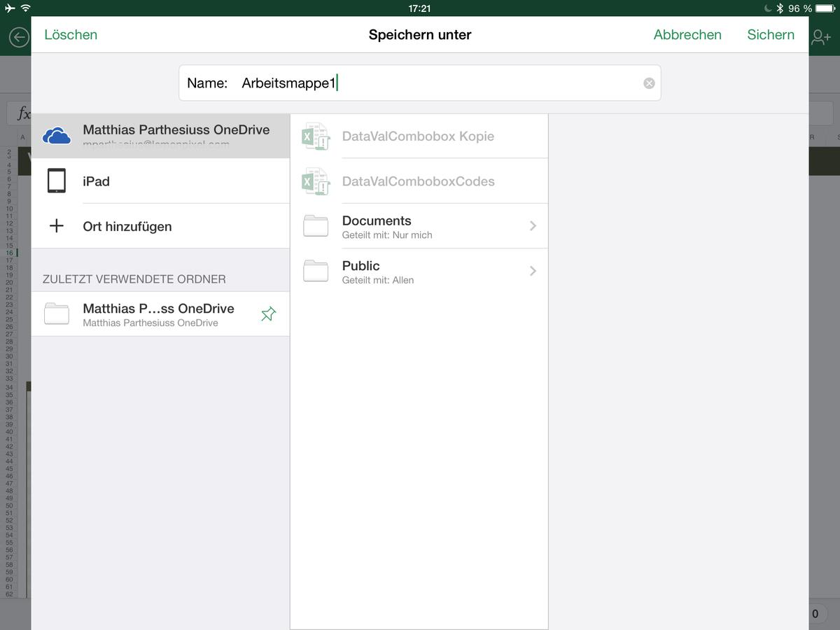Select the recent folder's folder icon
The width and height of the screenshot is (840, 630).
click(57, 314)
